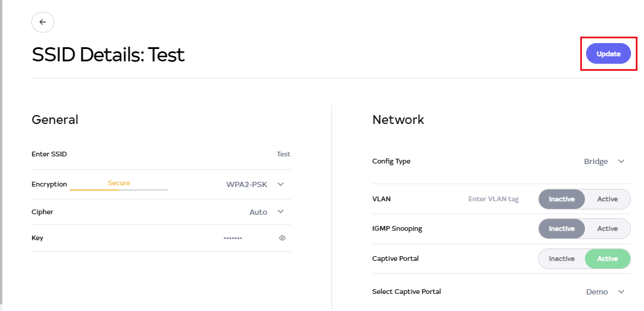This screenshot has width=644, height=311.
Task: Set VLAN to Inactive
Action: (x=561, y=199)
